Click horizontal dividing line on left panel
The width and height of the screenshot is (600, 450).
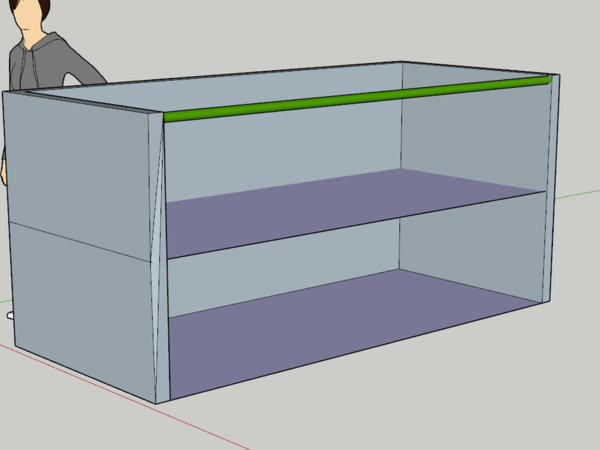(x=80, y=241)
